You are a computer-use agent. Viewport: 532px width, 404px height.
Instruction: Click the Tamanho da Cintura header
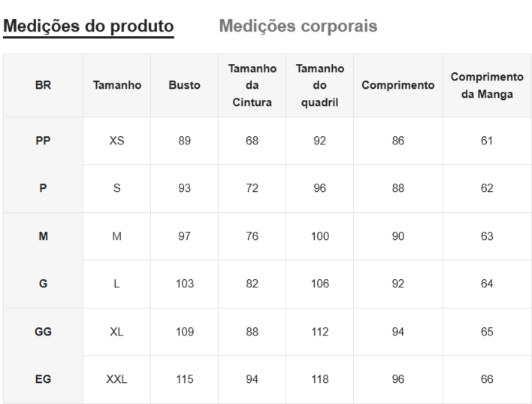point(252,85)
